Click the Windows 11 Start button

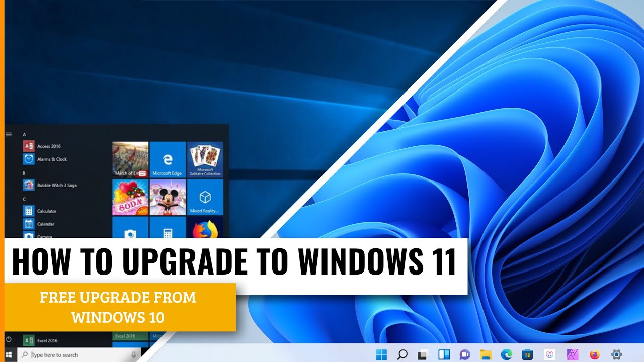click(x=381, y=354)
